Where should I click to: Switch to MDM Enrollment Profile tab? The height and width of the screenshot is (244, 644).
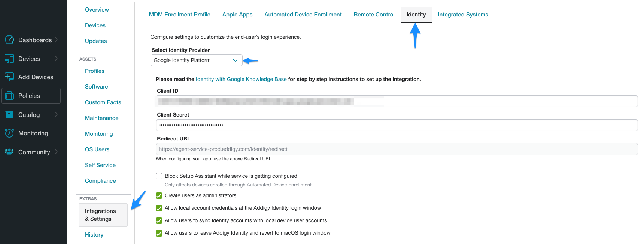180,15
